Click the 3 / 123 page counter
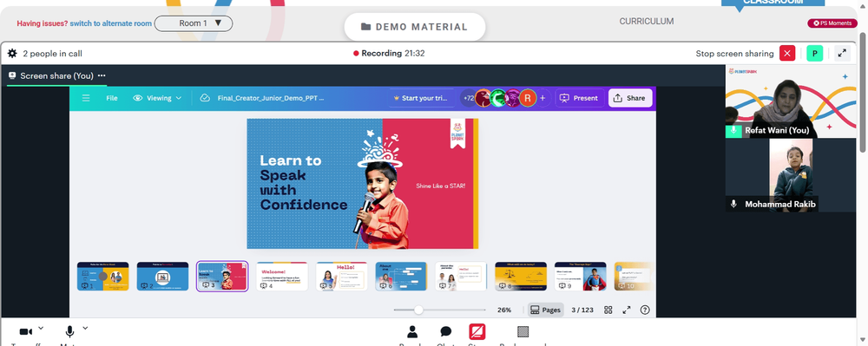 click(x=582, y=310)
